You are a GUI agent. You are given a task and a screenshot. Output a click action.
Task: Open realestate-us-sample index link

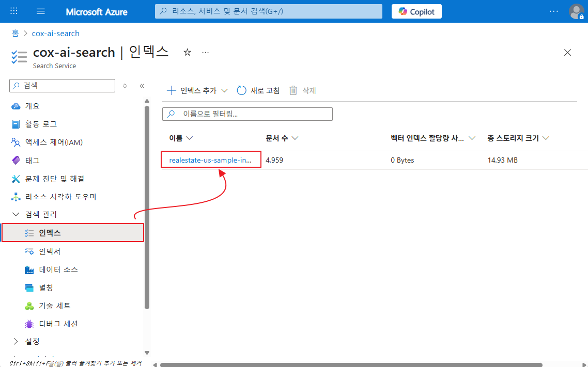[x=210, y=160]
